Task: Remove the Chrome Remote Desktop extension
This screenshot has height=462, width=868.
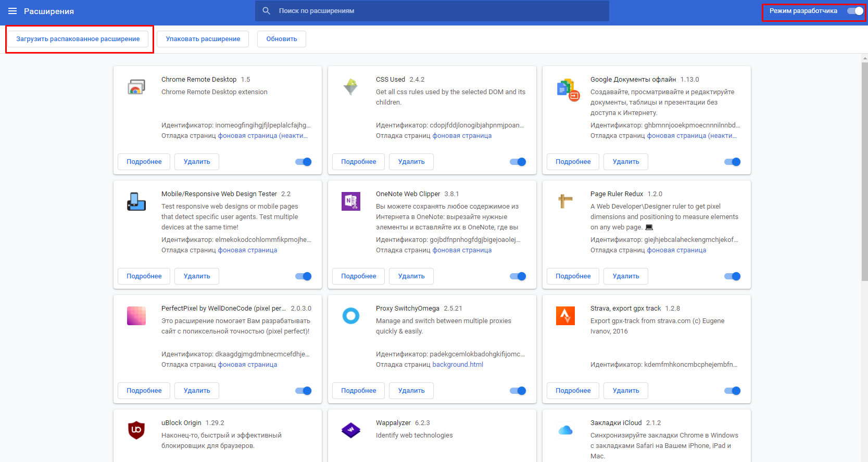Action: coord(197,162)
